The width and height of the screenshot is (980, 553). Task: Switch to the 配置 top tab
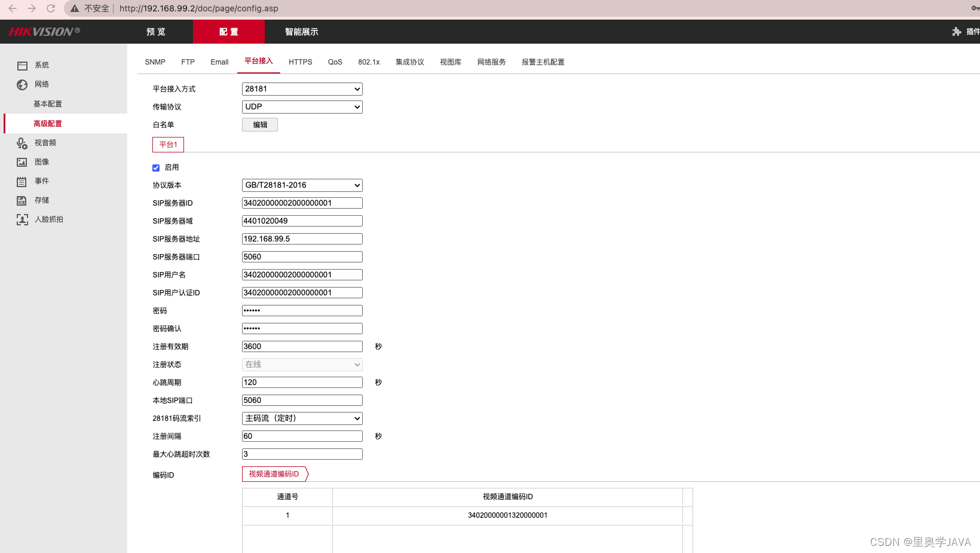coord(229,32)
